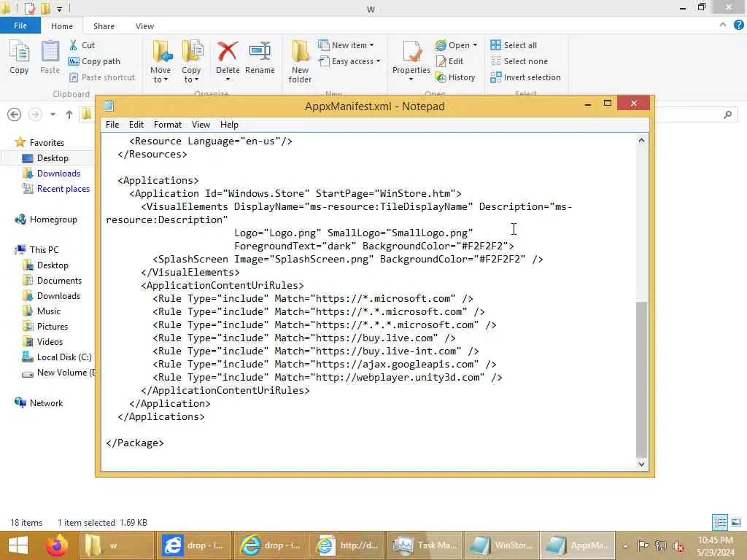This screenshot has width=747, height=560.
Task: Open Notepad File menu
Action: [x=112, y=125]
